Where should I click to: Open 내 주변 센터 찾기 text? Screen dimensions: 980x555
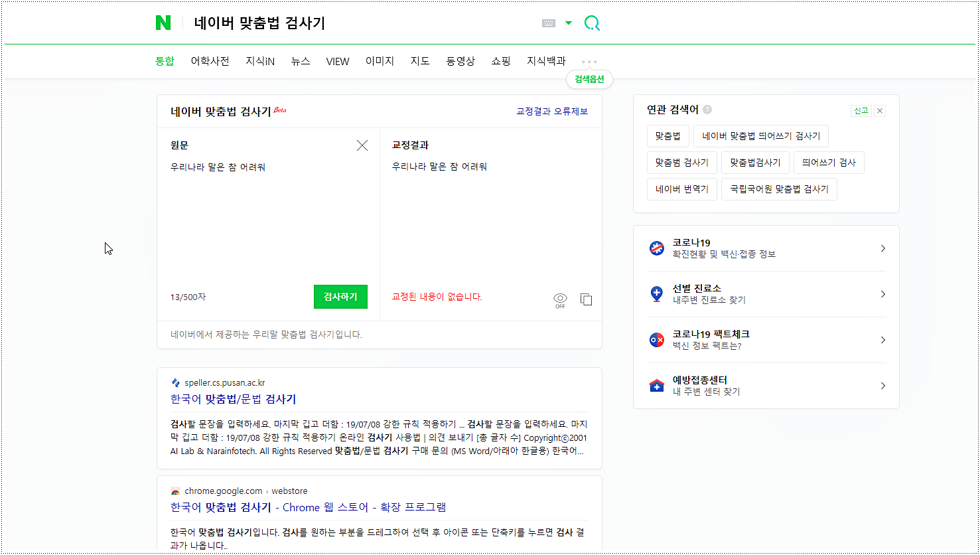[x=707, y=392]
